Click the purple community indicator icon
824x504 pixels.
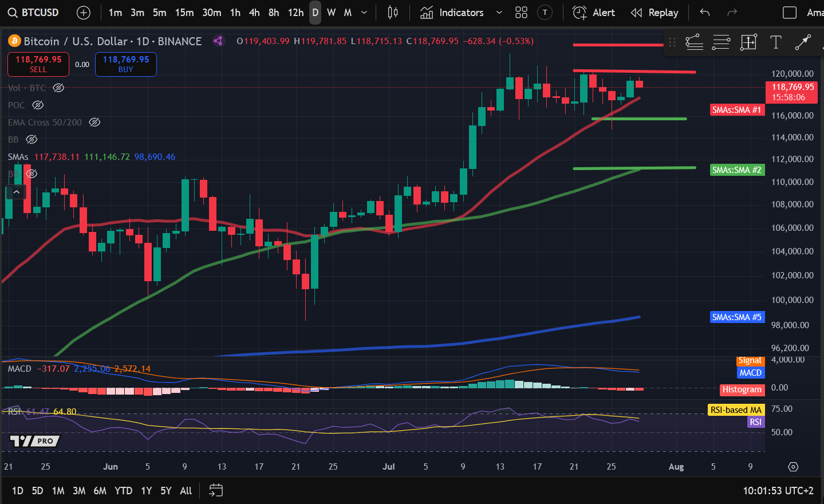pyautogui.click(x=218, y=41)
